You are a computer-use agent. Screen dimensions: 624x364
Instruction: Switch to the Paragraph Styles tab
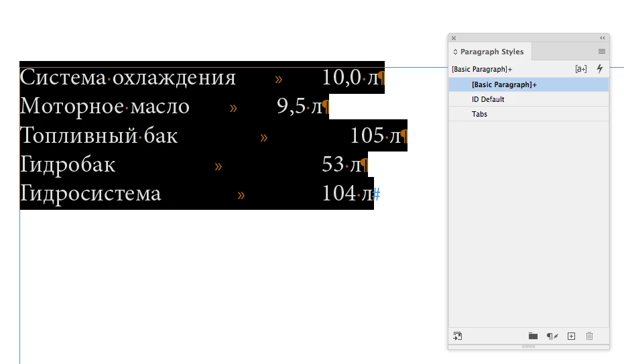(x=492, y=52)
